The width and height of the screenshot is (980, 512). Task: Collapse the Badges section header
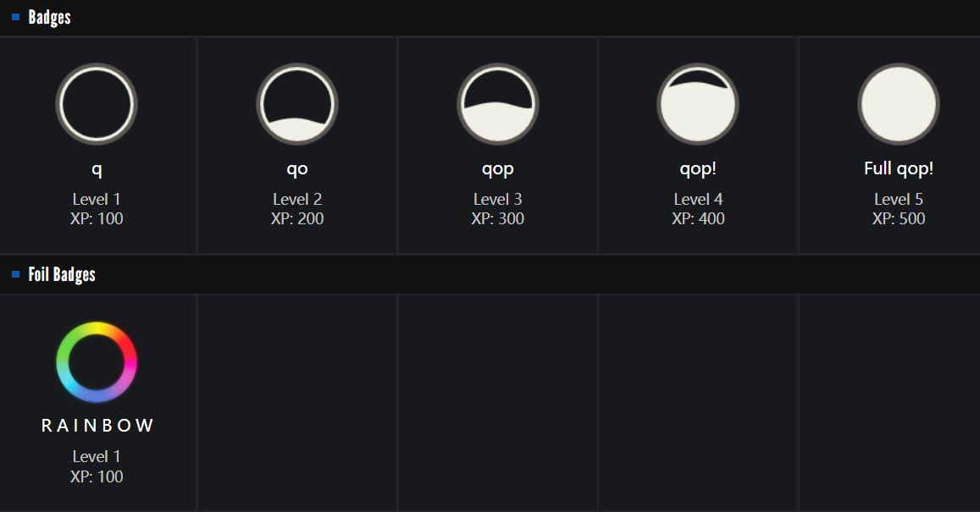pyautogui.click(x=50, y=17)
